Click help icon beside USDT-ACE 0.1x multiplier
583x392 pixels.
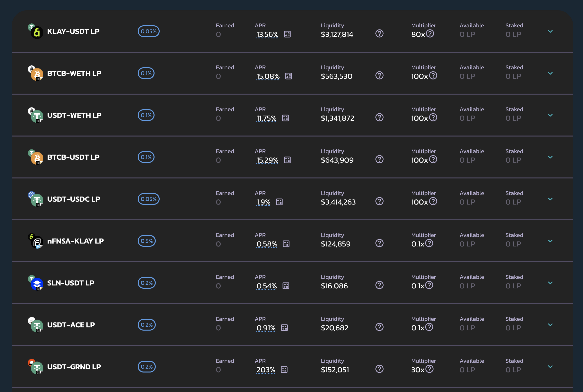429,327
